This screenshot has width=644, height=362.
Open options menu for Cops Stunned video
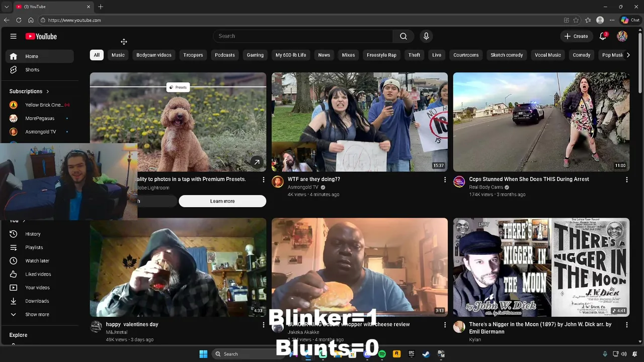626,179
